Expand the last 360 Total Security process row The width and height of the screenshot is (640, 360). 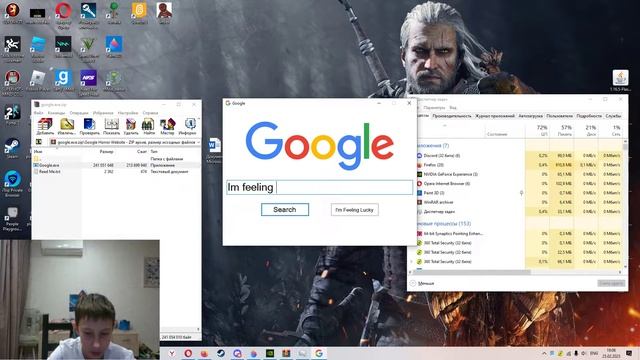click(x=411, y=262)
